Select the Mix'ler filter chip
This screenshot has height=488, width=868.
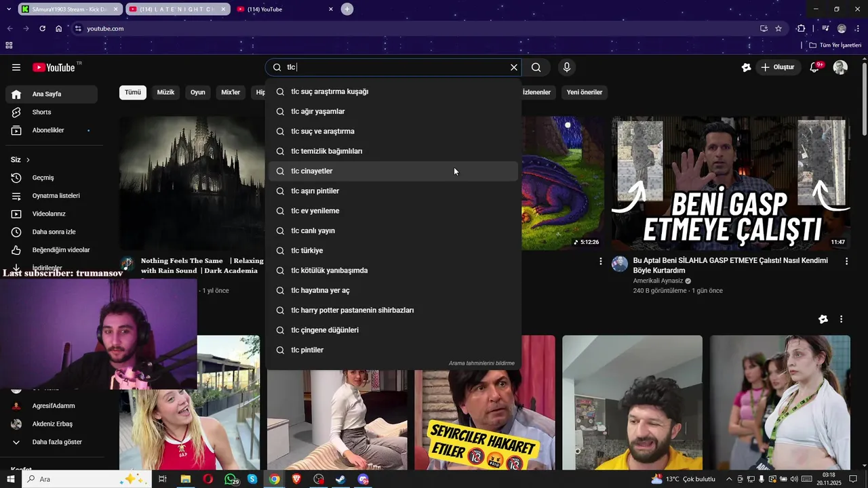(231, 92)
